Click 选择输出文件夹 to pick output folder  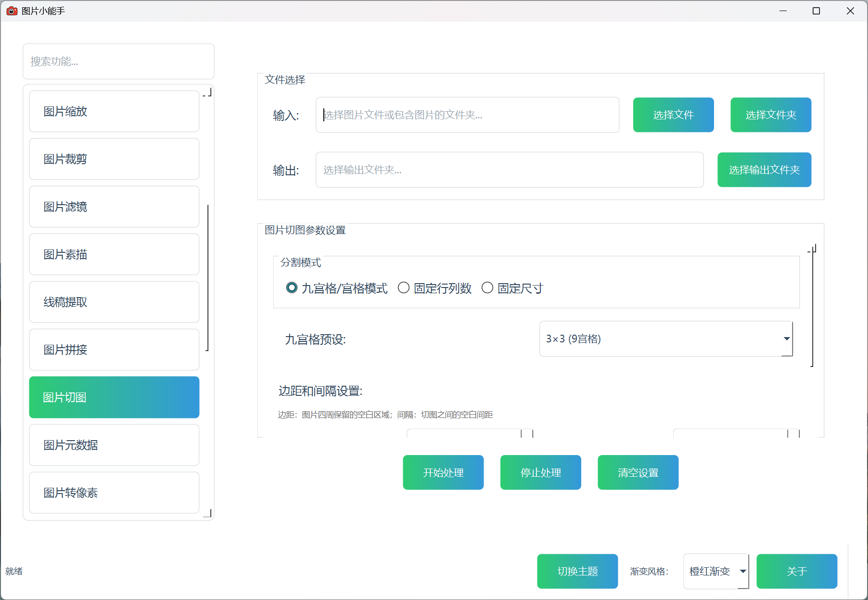[x=764, y=170]
